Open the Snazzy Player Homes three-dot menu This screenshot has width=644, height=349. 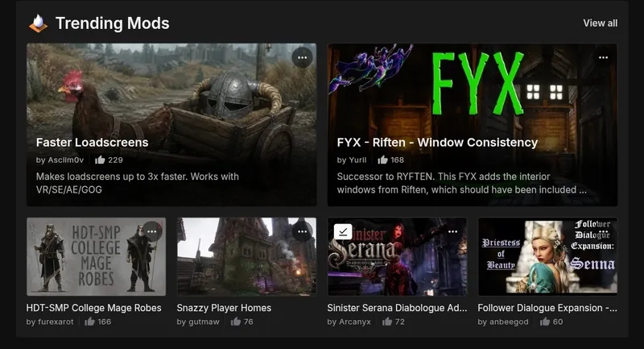tap(303, 232)
